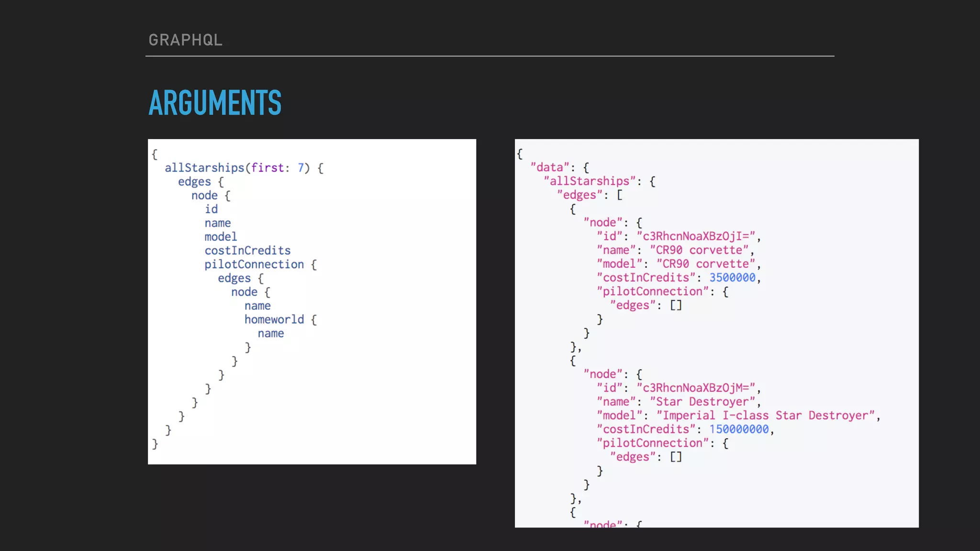Click the query panel's closing brace at bottom
The height and width of the screenshot is (551, 980).
(155, 444)
